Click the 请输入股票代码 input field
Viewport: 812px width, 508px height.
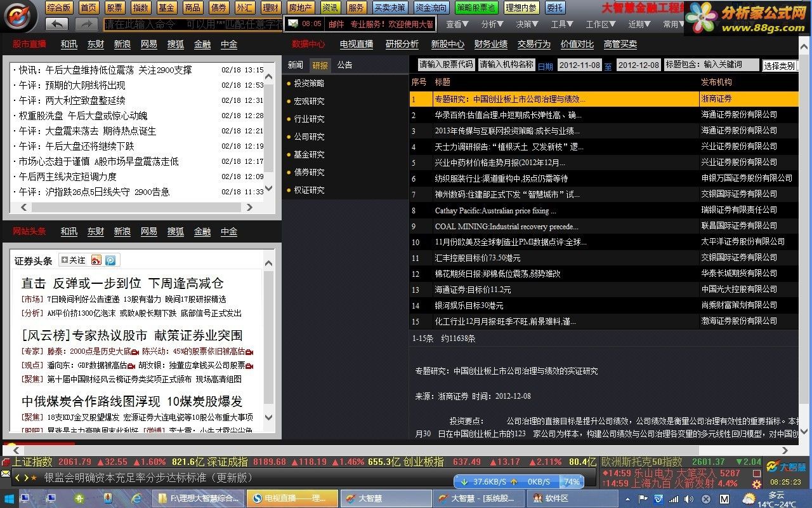[x=446, y=65]
